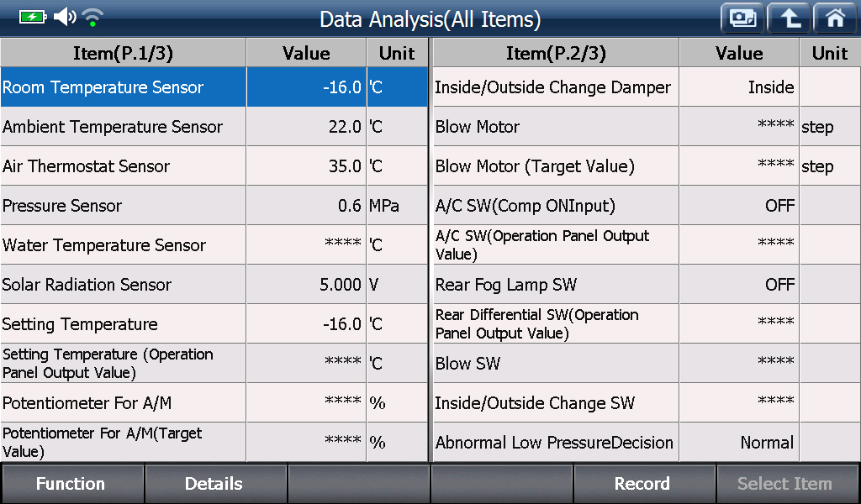The width and height of the screenshot is (861, 504).
Task: Select the Inside/Outside Change Damper row
Action: coord(647,87)
